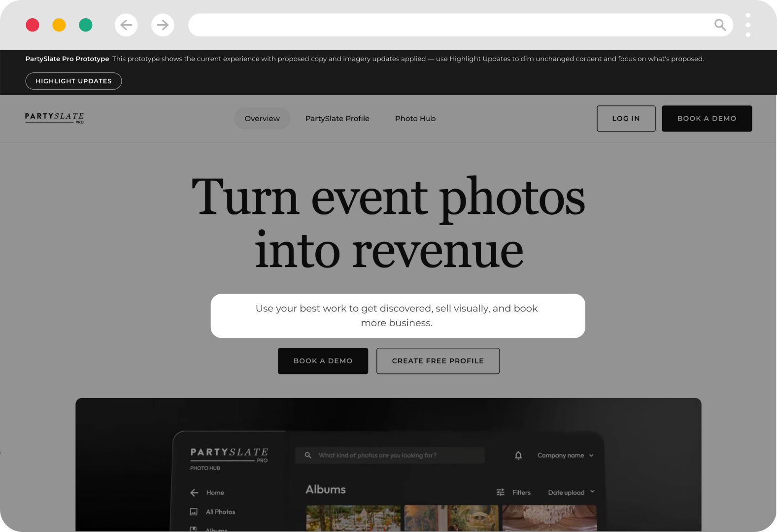This screenshot has height=532, width=777.
Task: Select the Overview tab
Action: [262, 118]
